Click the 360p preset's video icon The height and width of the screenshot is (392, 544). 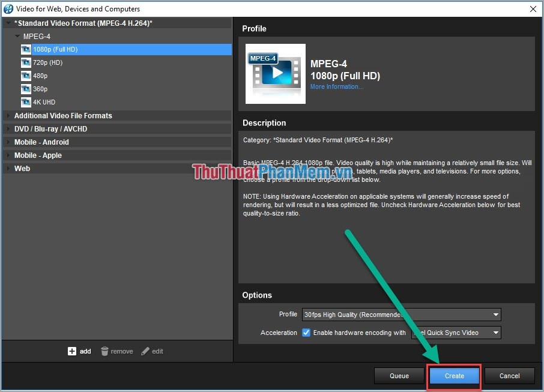25,89
